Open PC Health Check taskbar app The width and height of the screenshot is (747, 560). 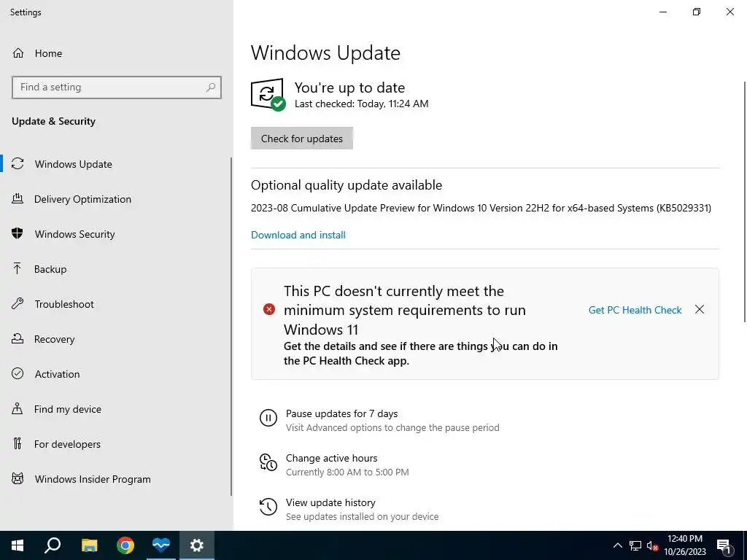click(x=161, y=545)
